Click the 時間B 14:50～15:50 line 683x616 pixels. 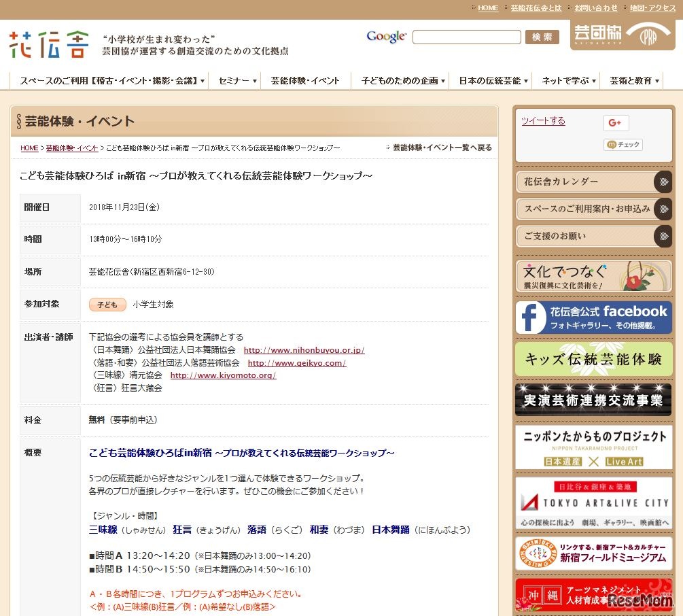[200, 569]
